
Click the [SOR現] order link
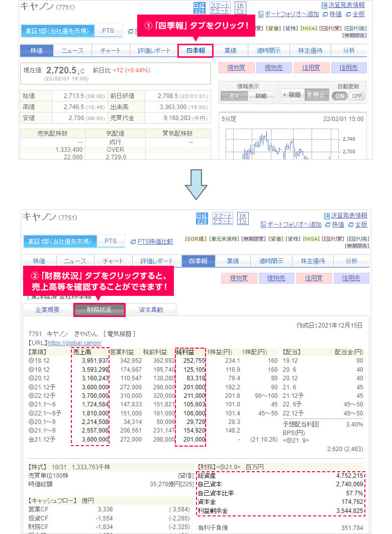pyautogui.click(x=195, y=239)
